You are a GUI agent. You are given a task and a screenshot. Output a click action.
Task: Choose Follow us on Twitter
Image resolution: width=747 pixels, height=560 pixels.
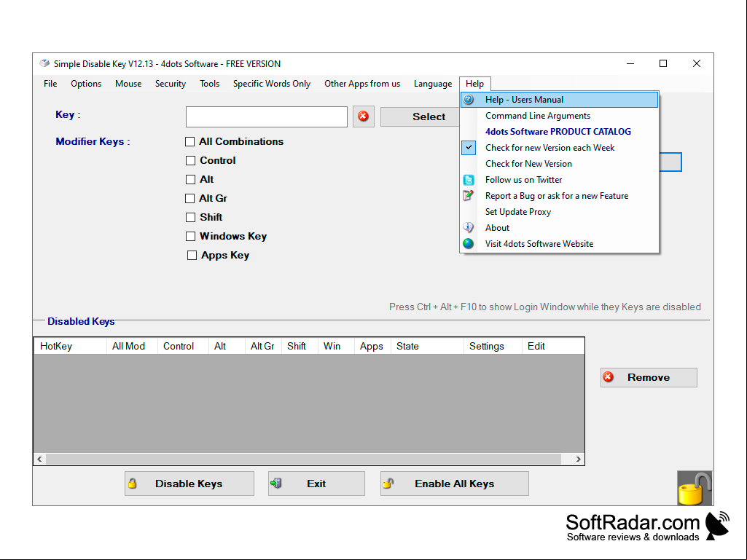tap(559, 180)
